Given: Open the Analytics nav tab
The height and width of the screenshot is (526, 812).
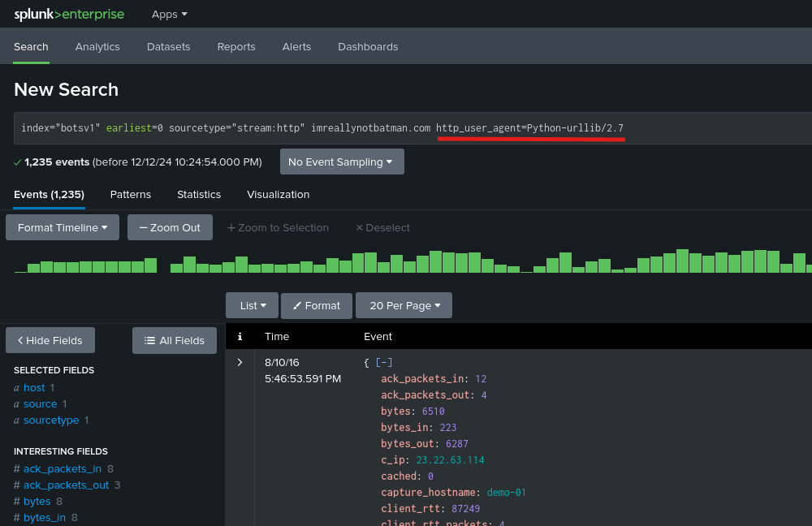Looking at the screenshot, I should click(97, 46).
